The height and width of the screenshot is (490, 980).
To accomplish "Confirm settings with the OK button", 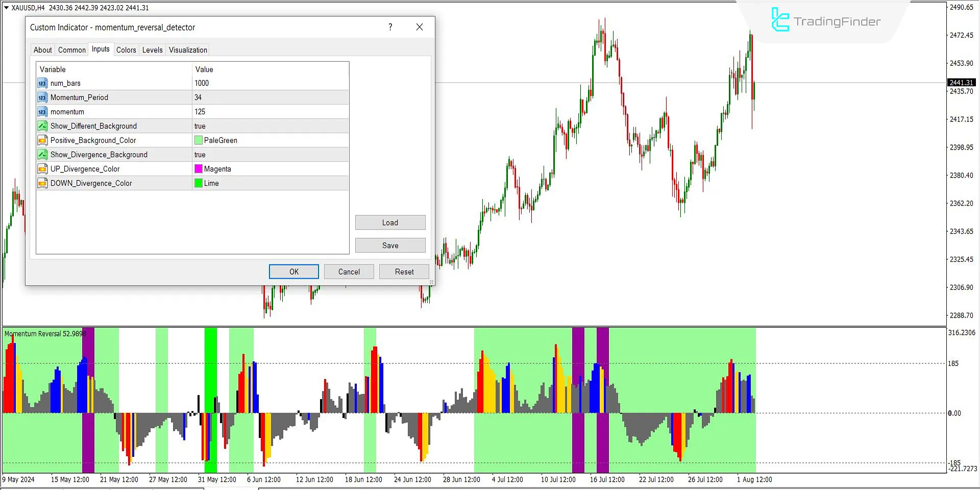I will pos(294,272).
